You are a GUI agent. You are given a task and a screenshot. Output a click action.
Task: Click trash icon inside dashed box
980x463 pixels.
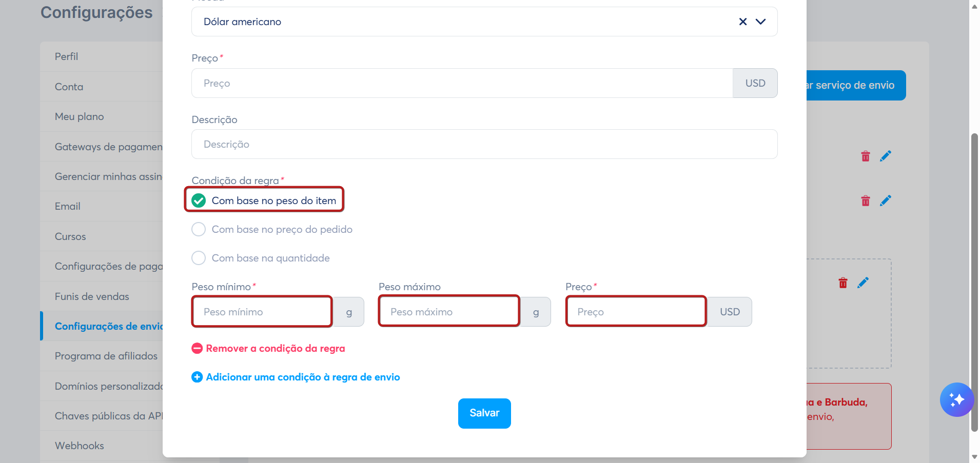click(x=843, y=283)
